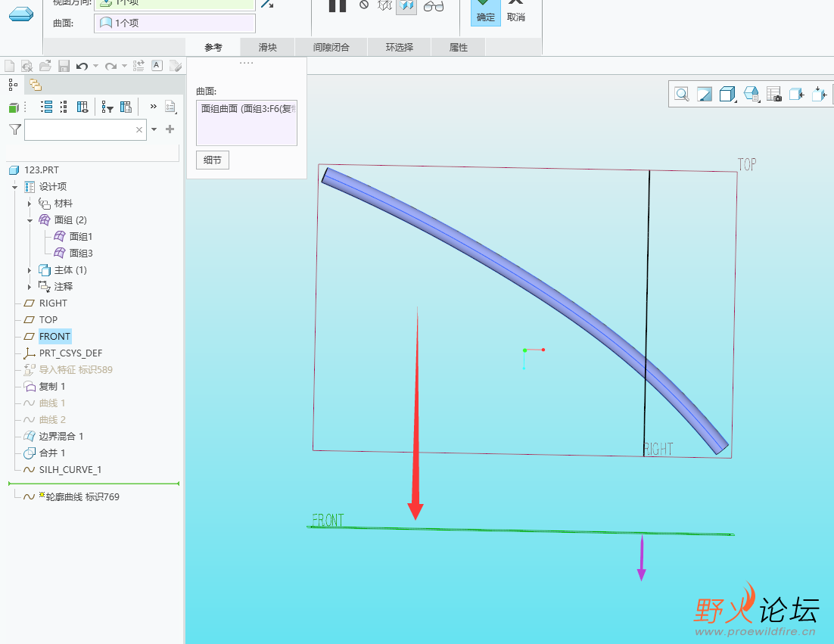
Task: Toggle the attached preview cube icon
Action: point(406,6)
